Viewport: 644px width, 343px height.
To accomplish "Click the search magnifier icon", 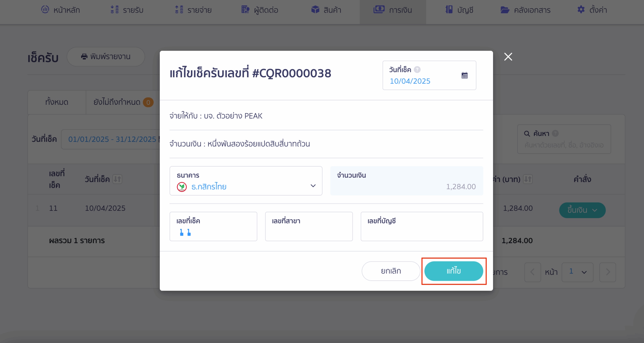I will click(527, 133).
